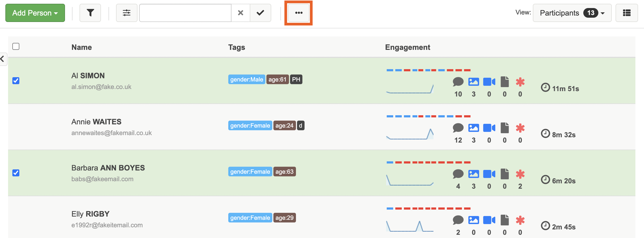Open Annie WAITES participant profile
644x238 pixels.
(x=96, y=122)
